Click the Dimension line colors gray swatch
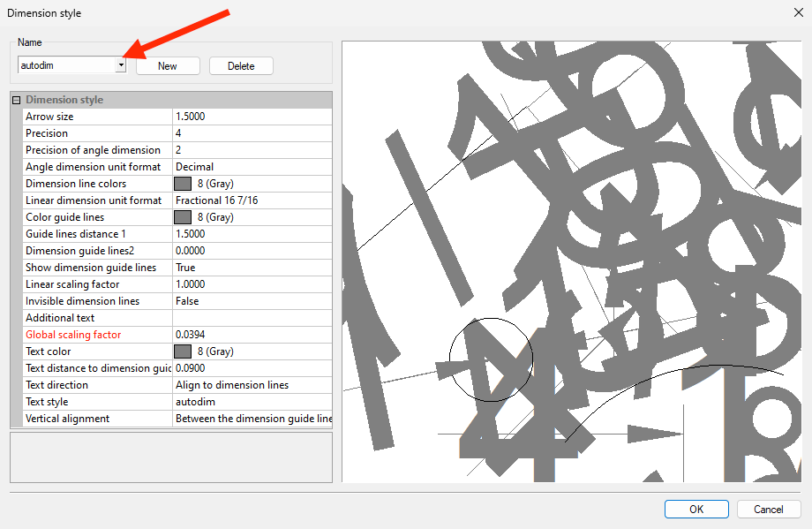 183,184
